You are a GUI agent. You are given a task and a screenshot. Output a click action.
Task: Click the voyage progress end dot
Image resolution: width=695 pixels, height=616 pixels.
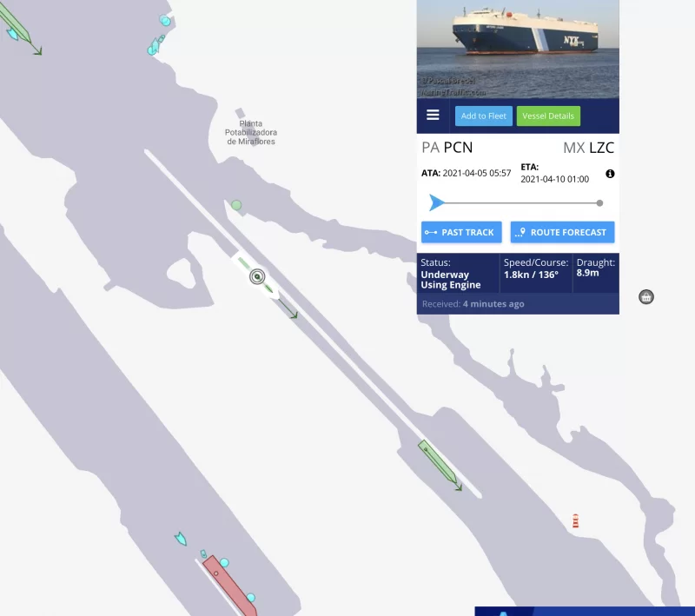pyautogui.click(x=599, y=203)
